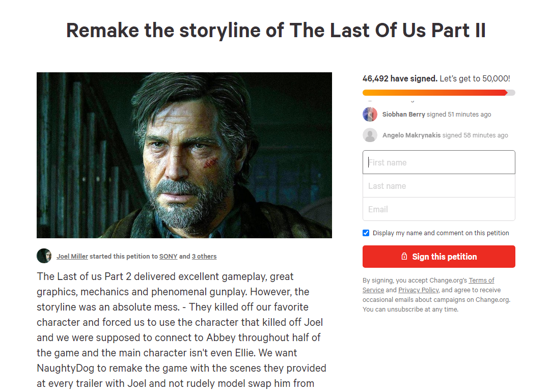
Task: Click the Email input field
Action: click(438, 209)
